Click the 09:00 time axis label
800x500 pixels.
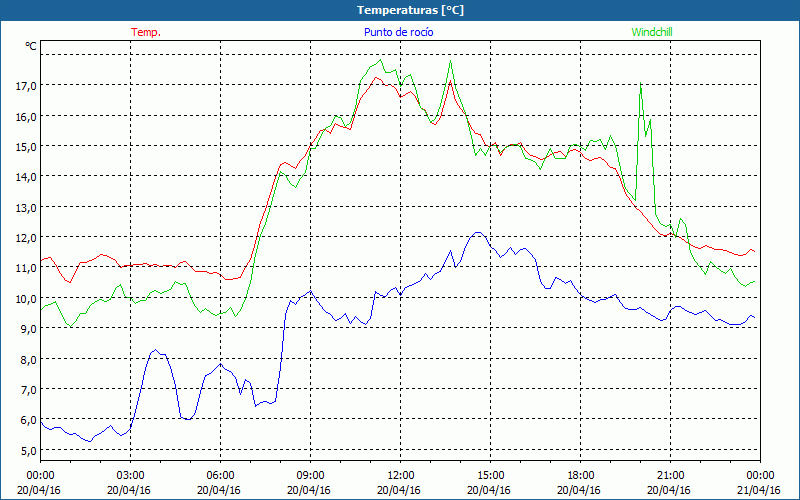[x=310, y=476]
